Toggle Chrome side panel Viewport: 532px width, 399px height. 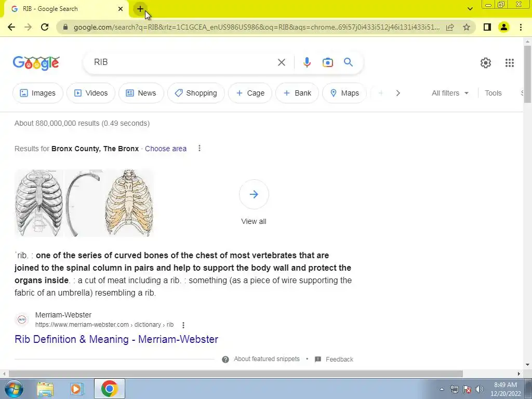[487, 27]
